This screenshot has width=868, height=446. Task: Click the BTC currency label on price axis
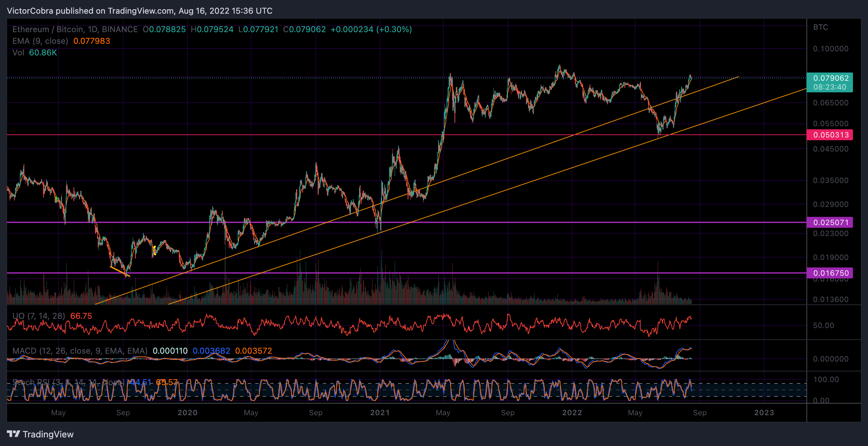tap(820, 27)
